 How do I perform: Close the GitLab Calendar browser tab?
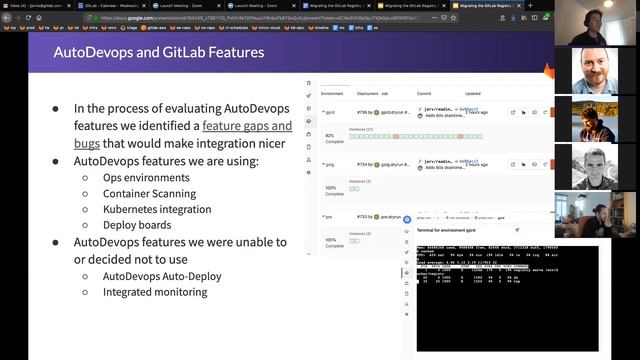coord(144,6)
